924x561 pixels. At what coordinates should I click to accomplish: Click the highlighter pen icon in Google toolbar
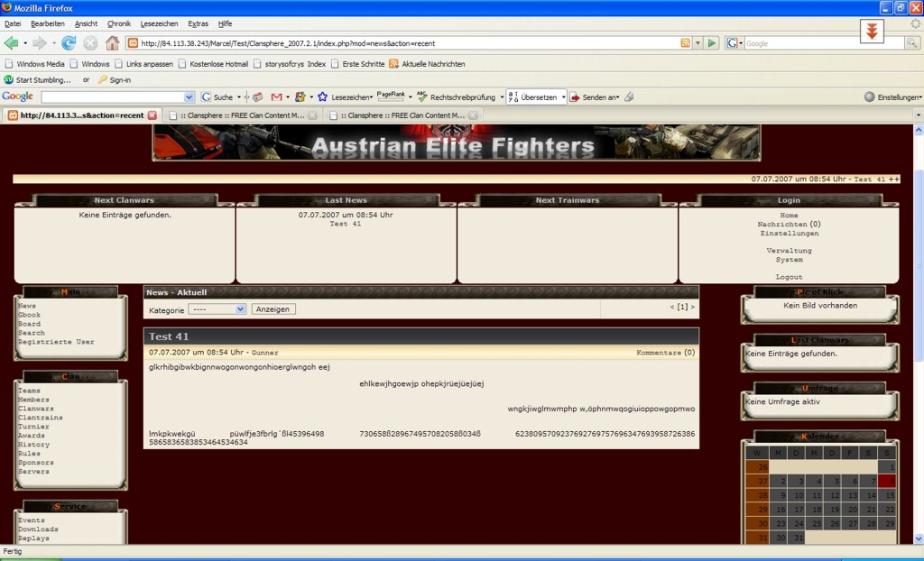(x=629, y=97)
